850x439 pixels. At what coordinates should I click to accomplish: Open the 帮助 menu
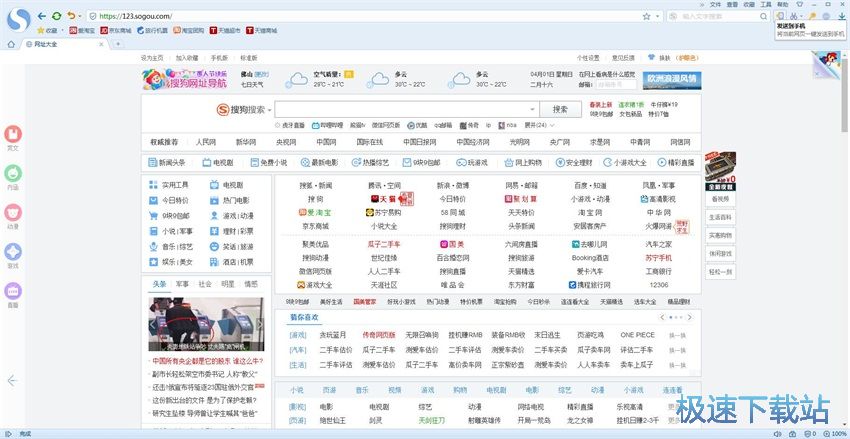pyautogui.click(x=783, y=4)
